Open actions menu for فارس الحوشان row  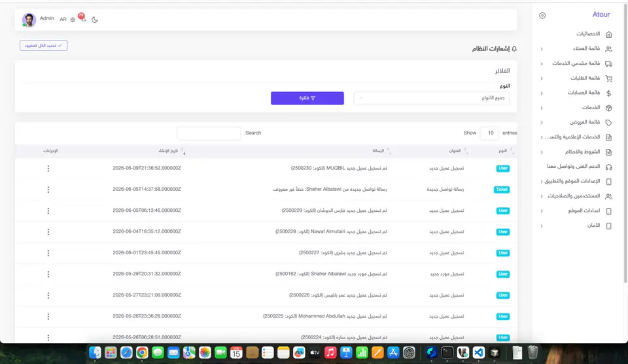tap(48, 210)
